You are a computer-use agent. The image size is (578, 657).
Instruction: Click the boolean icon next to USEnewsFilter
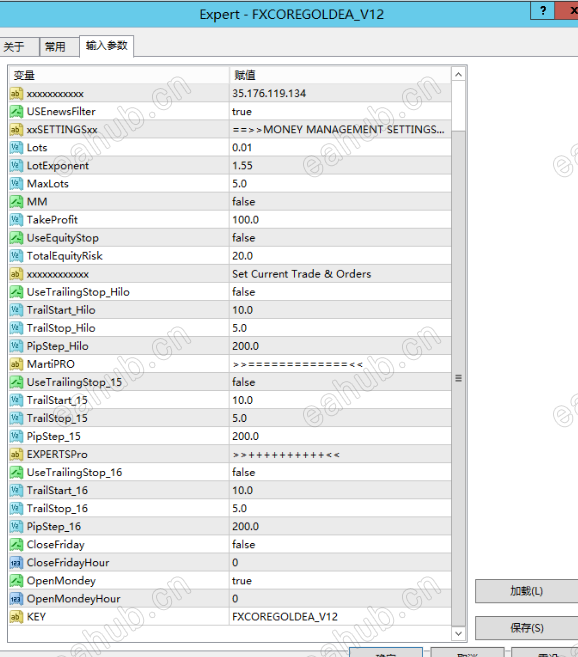[x=16, y=111]
